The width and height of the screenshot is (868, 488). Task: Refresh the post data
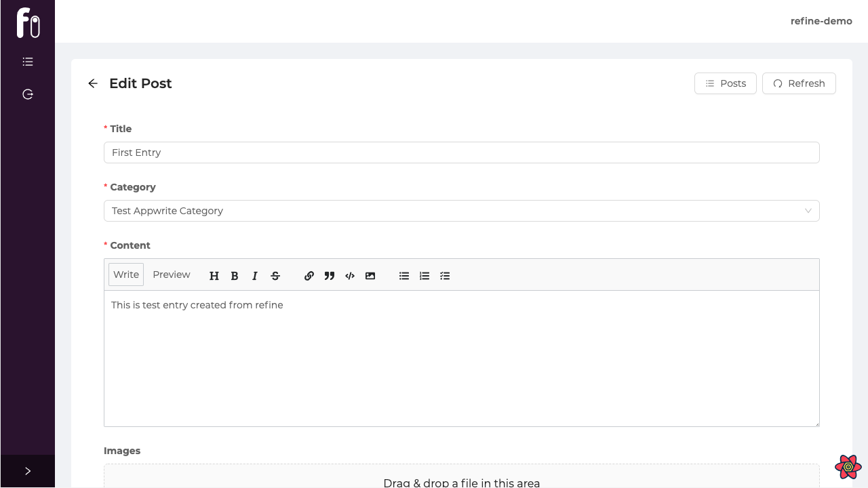[x=799, y=83]
